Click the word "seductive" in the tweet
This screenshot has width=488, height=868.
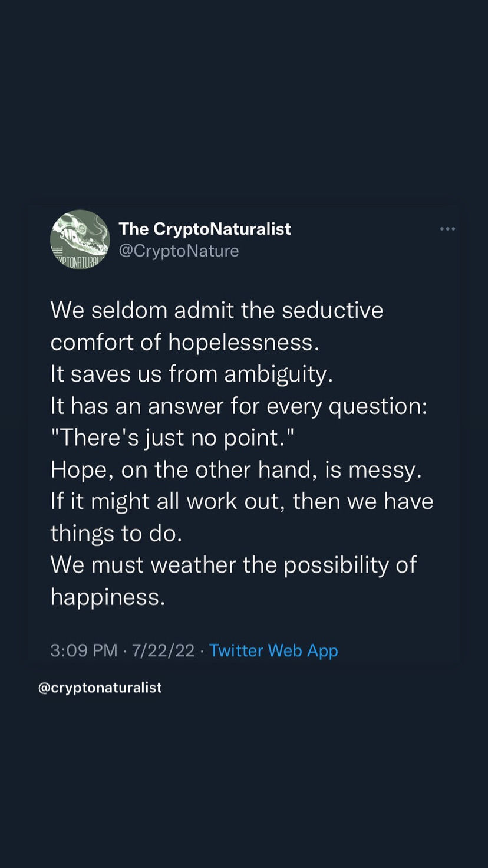pos(332,310)
